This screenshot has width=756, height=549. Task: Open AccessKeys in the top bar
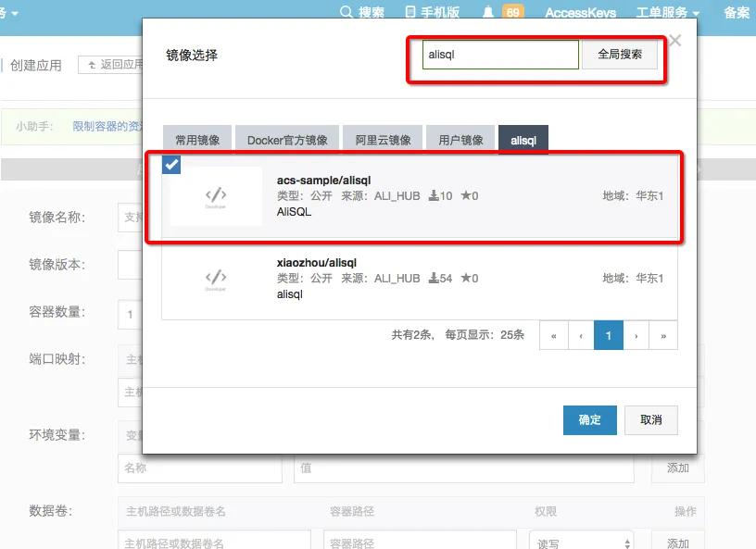[581, 13]
